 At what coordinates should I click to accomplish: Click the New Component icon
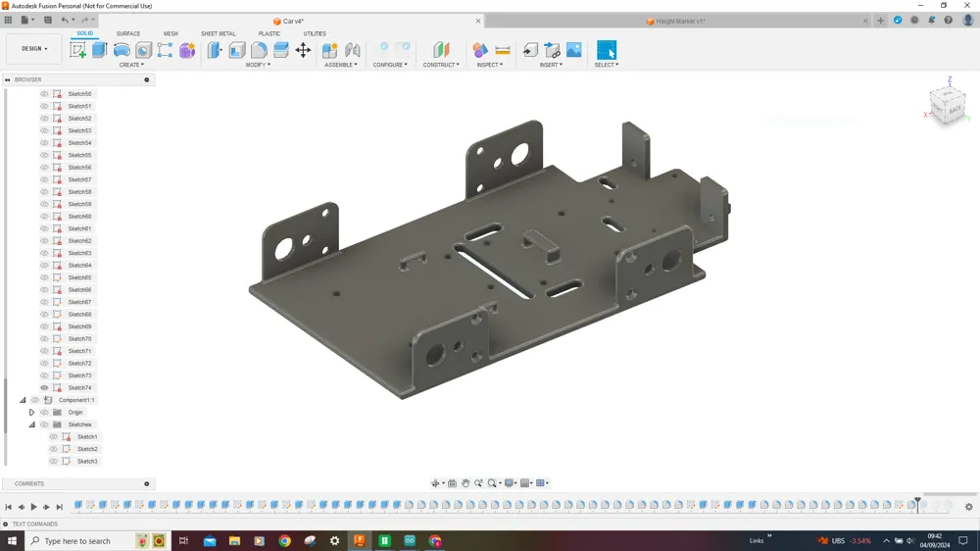[330, 50]
